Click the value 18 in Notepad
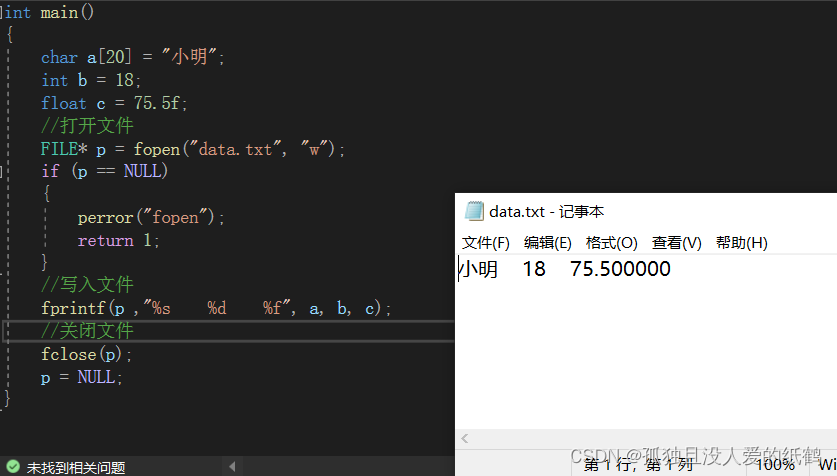The height and width of the screenshot is (476, 837). (x=534, y=269)
